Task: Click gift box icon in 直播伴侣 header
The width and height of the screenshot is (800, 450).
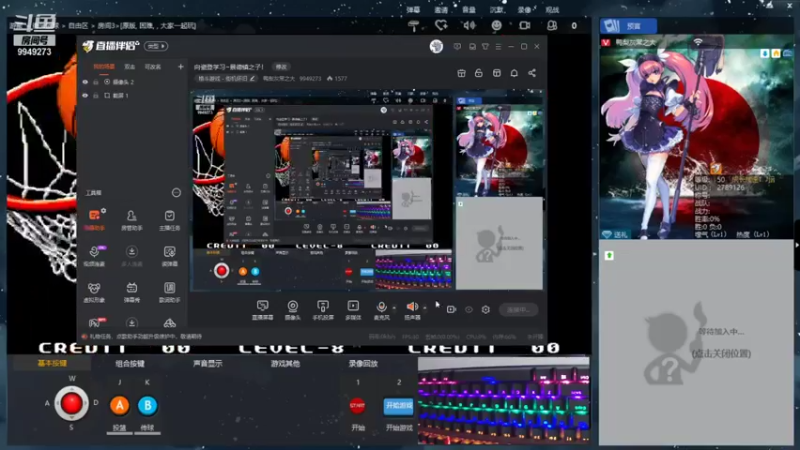Action: click(x=461, y=73)
